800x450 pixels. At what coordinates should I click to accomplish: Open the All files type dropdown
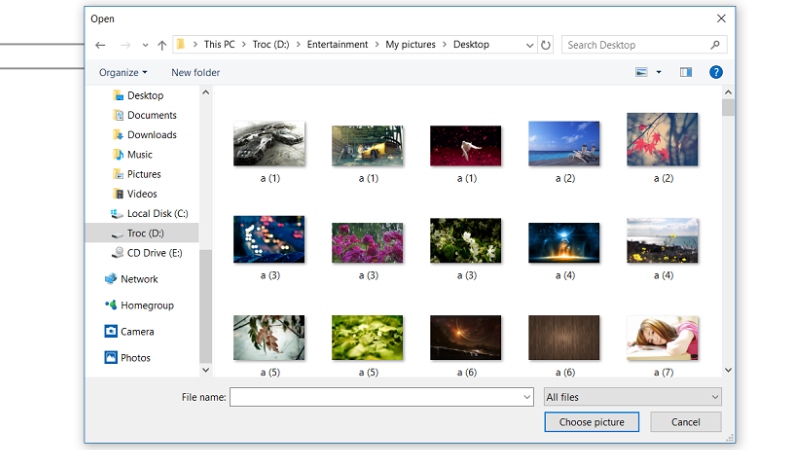[632, 397]
